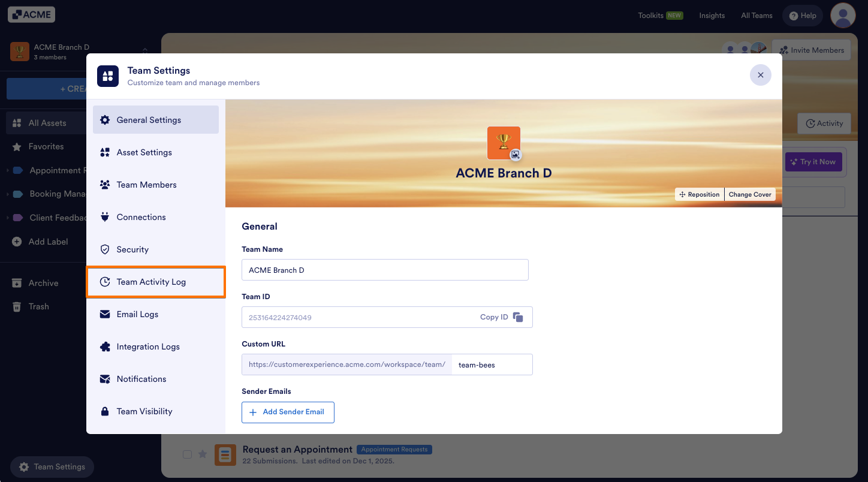Click the Email Logs envelope icon
Image resolution: width=868 pixels, height=482 pixels.
[x=105, y=314]
